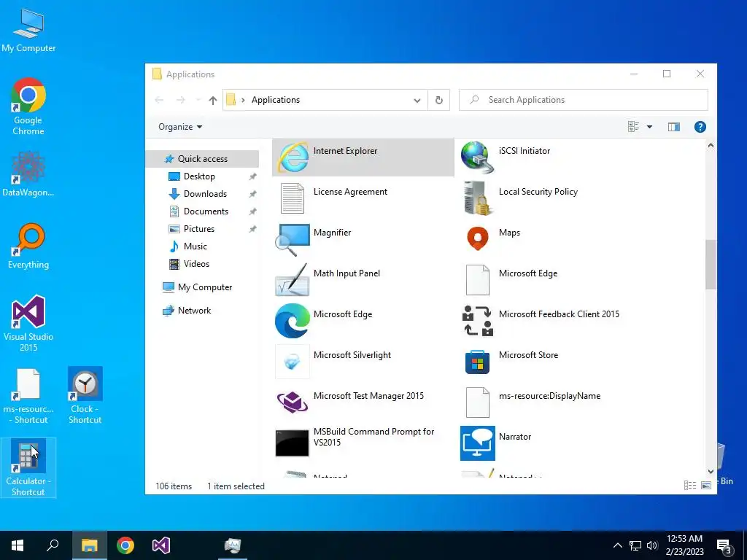This screenshot has width=747, height=560.
Task: Click the change your view icon
Action: click(x=634, y=127)
